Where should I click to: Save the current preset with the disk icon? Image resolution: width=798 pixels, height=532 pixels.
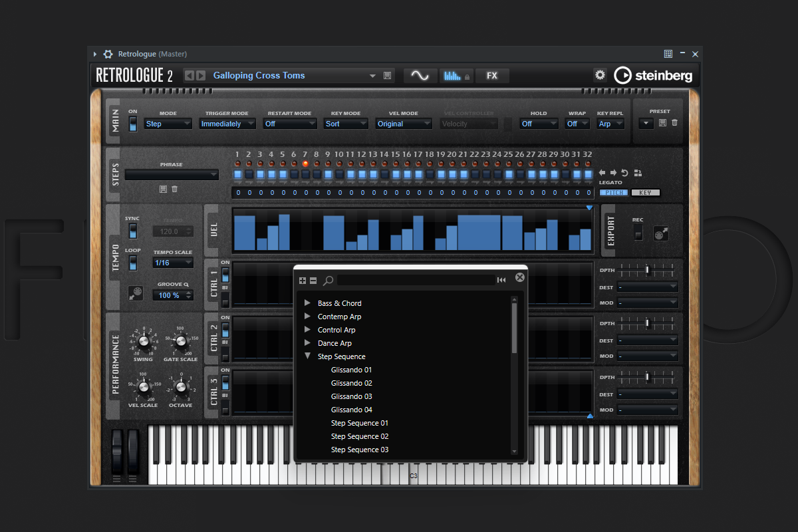(388, 76)
